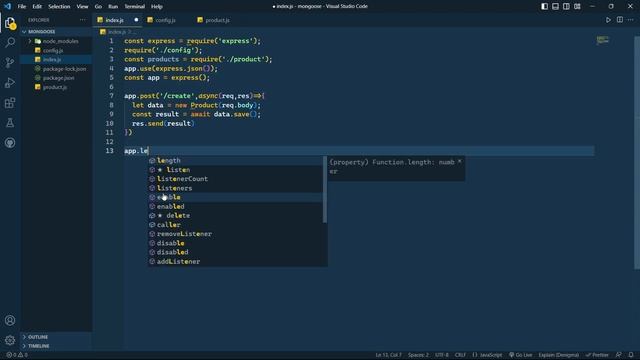Choose the 'addListener' suggestion

point(236,262)
